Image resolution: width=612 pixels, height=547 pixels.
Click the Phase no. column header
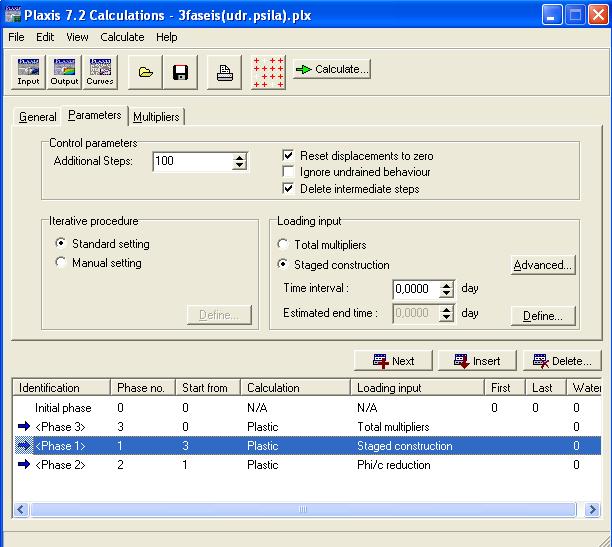(x=143, y=388)
